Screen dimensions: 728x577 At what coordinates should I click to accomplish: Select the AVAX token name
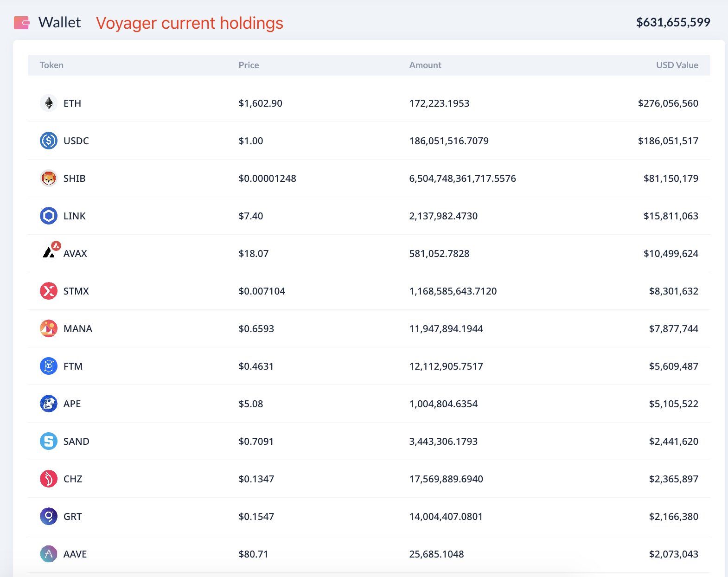click(75, 253)
